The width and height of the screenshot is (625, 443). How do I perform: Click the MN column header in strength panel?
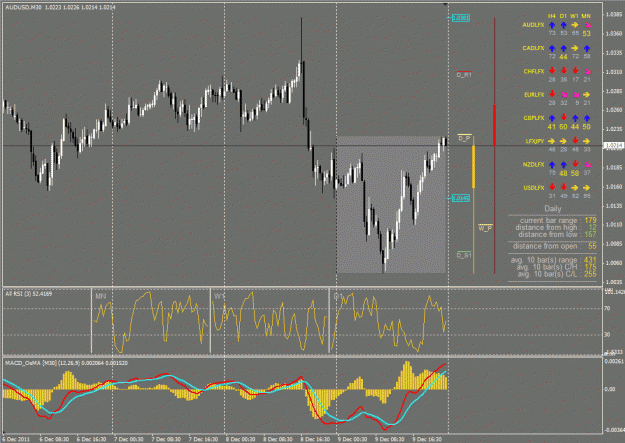[x=586, y=16]
